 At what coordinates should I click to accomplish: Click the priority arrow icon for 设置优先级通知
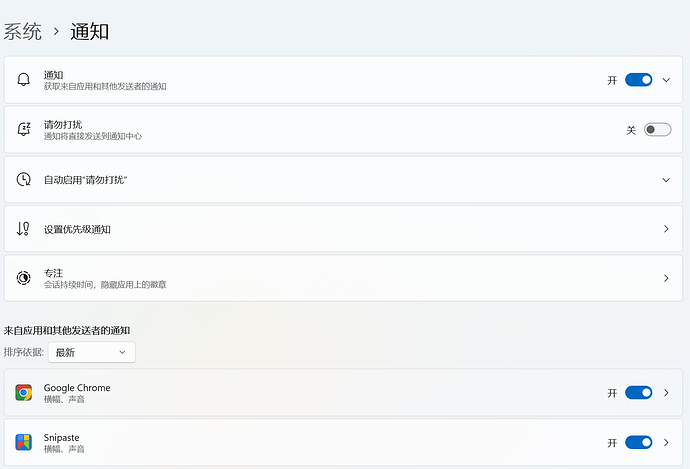(x=23, y=229)
